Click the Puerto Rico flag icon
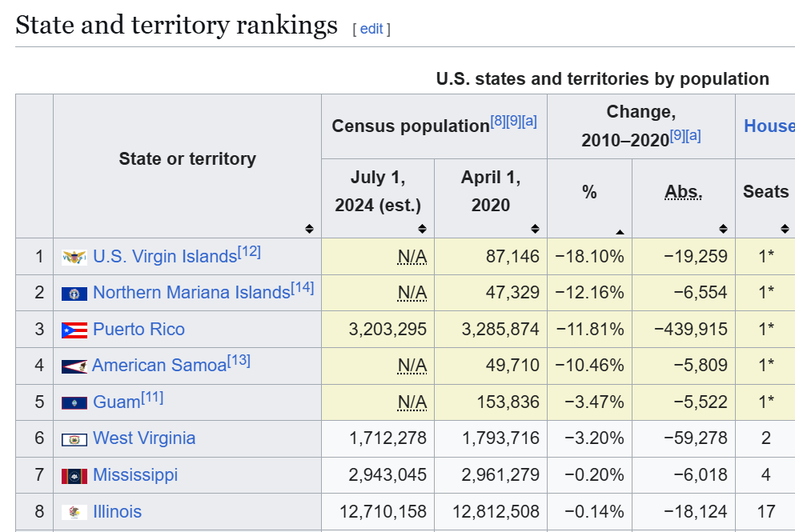The image size is (795, 532). (74, 330)
